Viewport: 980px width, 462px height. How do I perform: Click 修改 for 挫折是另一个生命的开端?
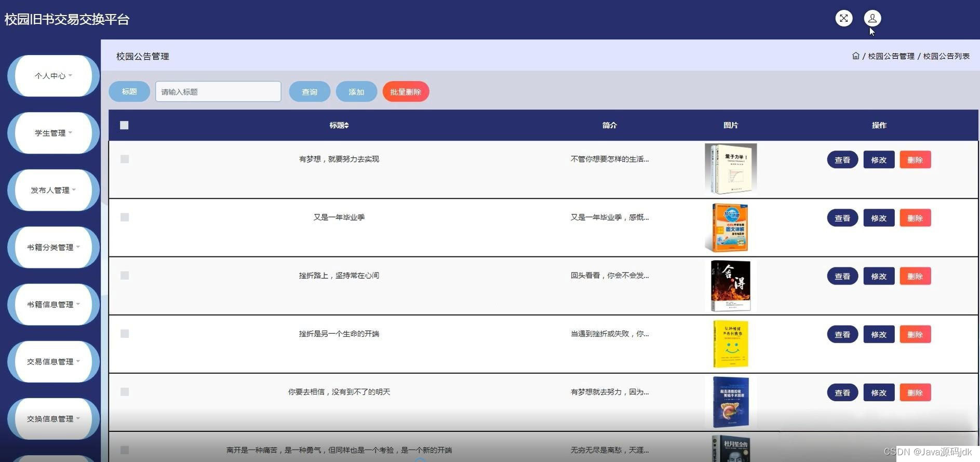(879, 334)
